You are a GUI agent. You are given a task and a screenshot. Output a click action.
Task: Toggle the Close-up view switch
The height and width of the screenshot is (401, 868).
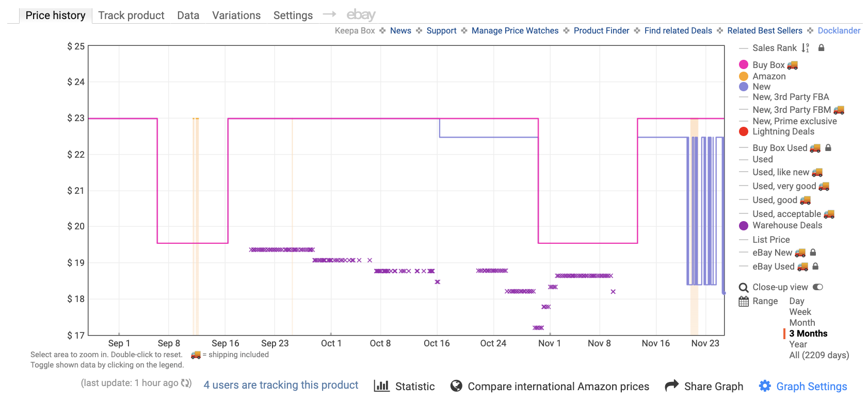tap(818, 287)
